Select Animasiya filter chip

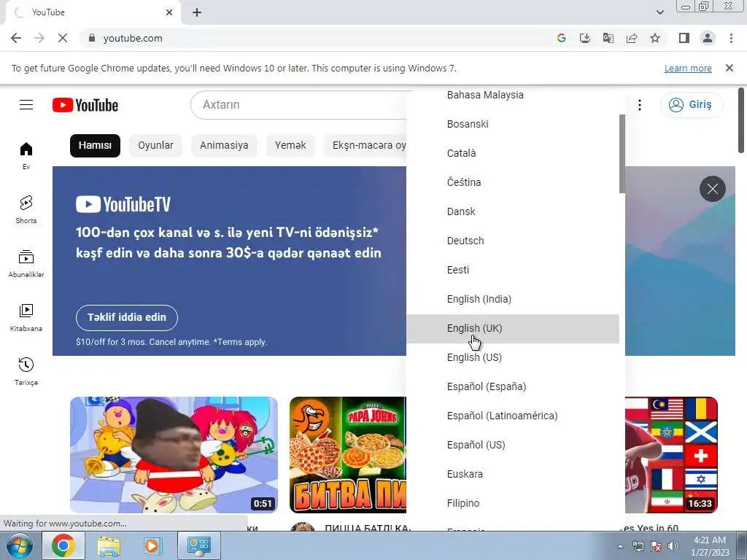point(224,145)
